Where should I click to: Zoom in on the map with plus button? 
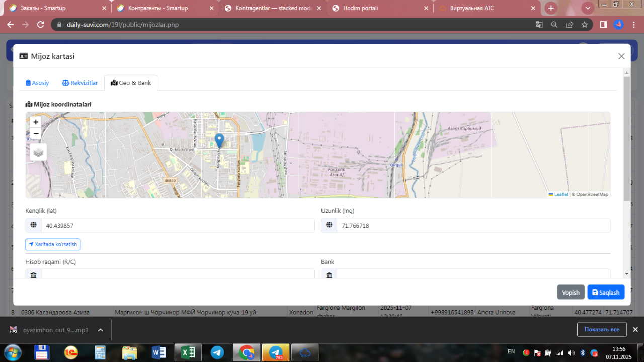[x=36, y=122]
